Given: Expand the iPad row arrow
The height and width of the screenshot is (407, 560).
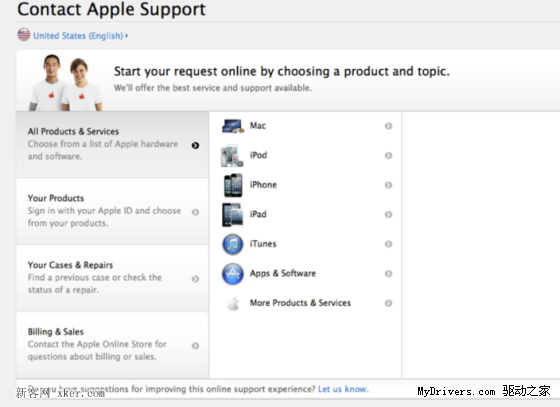Looking at the screenshot, I should click(x=388, y=215).
